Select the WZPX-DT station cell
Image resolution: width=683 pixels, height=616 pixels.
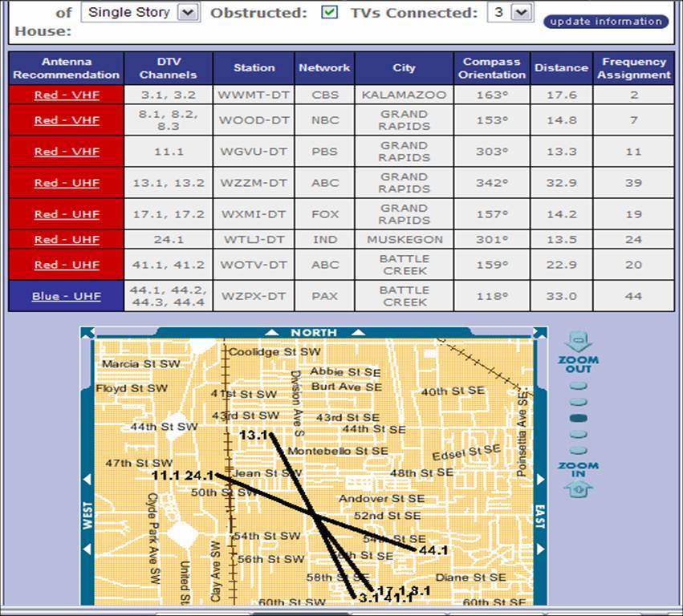coord(254,296)
